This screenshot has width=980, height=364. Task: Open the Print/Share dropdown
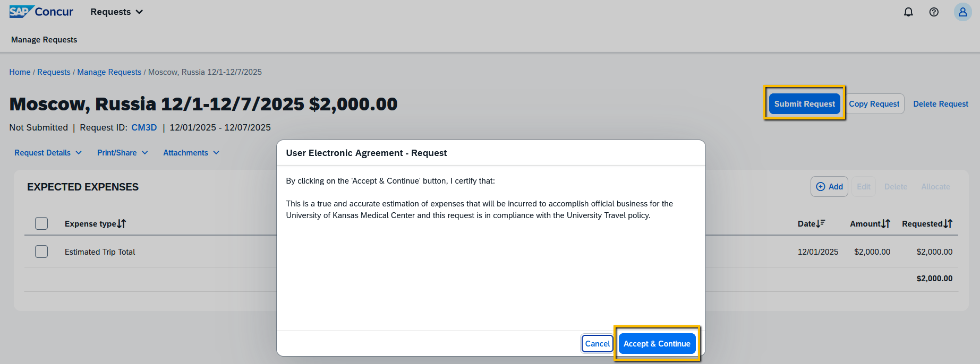122,153
